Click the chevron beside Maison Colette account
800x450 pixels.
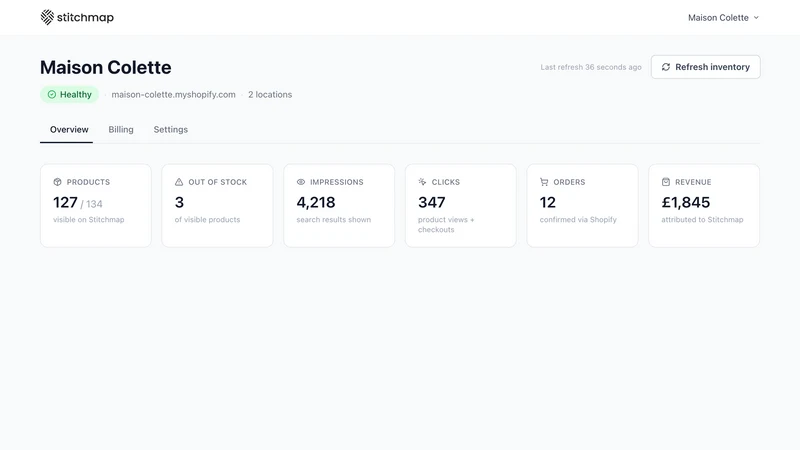756,18
